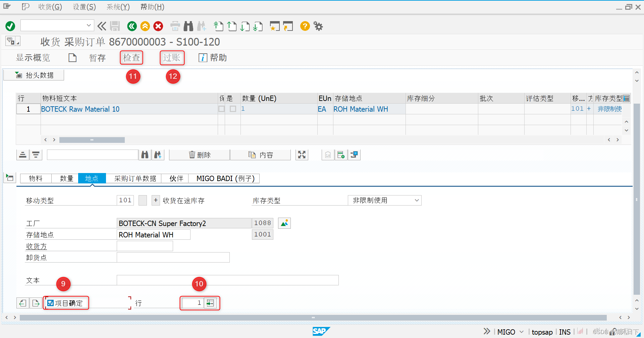The height and width of the screenshot is (338, 644).
Task: Click the green Back arrow icon
Action: [x=132, y=26]
